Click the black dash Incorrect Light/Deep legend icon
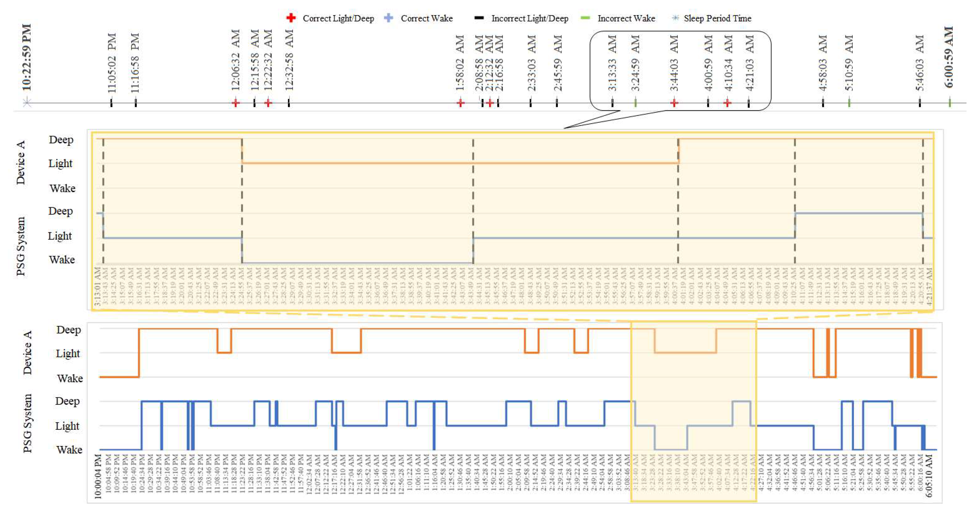This screenshot has width=980, height=515. pyautogui.click(x=479, y=18)
